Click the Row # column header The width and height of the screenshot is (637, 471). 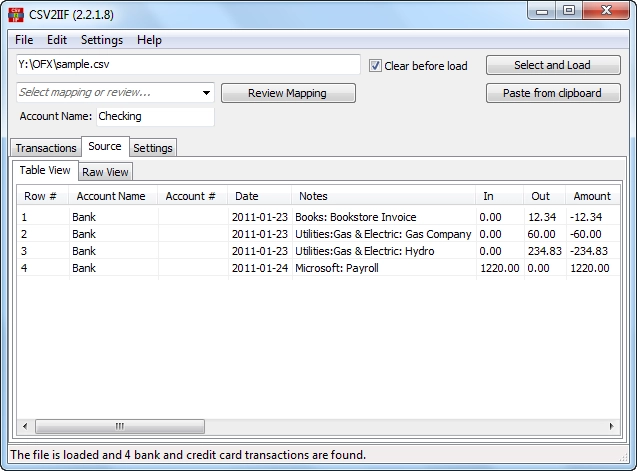click(43, 196)
